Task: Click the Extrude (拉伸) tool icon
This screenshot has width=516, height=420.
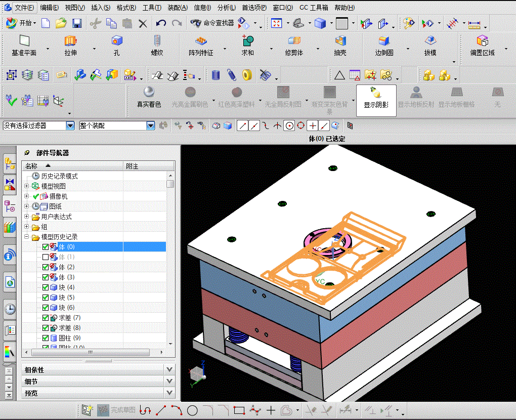Action: pos(70,41)
